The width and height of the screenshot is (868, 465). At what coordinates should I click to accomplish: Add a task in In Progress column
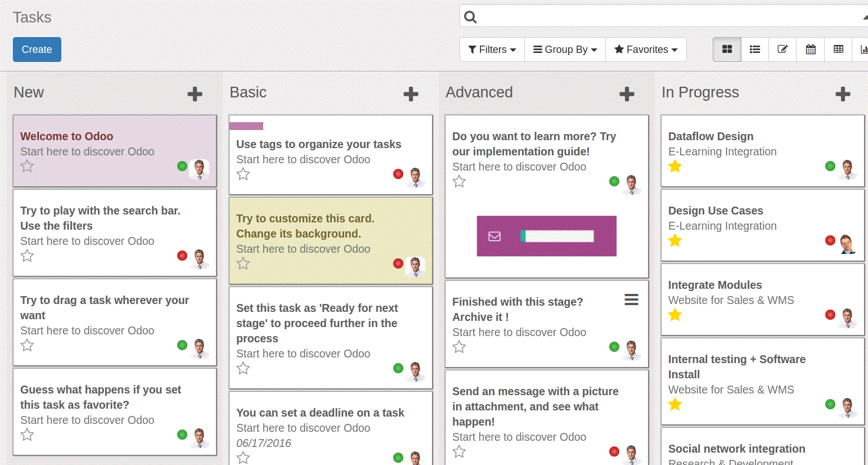tap(843, 93)
